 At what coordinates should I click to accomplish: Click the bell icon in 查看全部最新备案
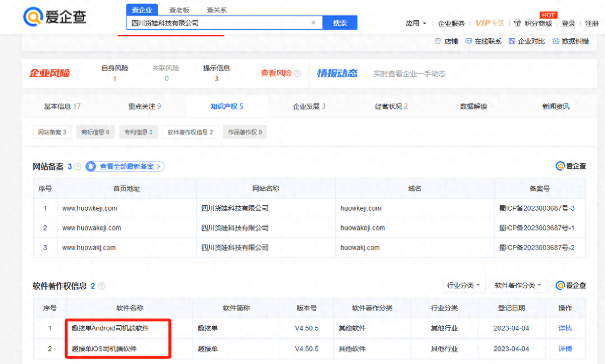(x=91, y=166)
